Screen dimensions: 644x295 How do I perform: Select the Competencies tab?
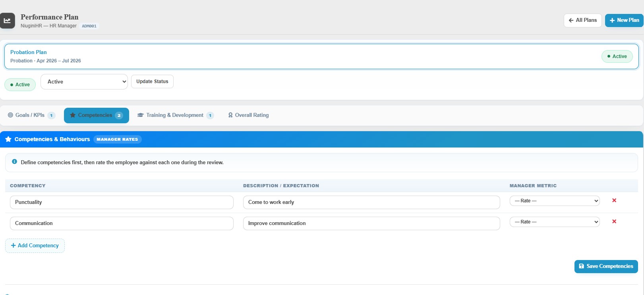(x=97, y=115)
